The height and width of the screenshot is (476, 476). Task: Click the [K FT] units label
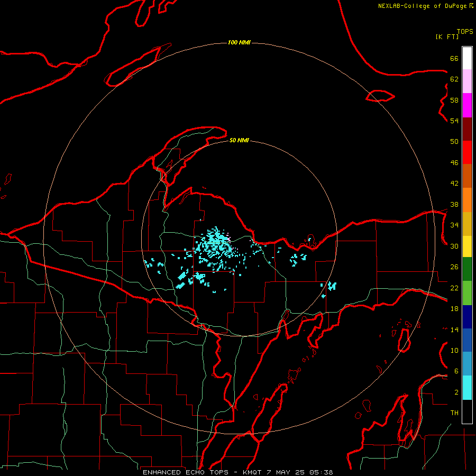point(447,36)
